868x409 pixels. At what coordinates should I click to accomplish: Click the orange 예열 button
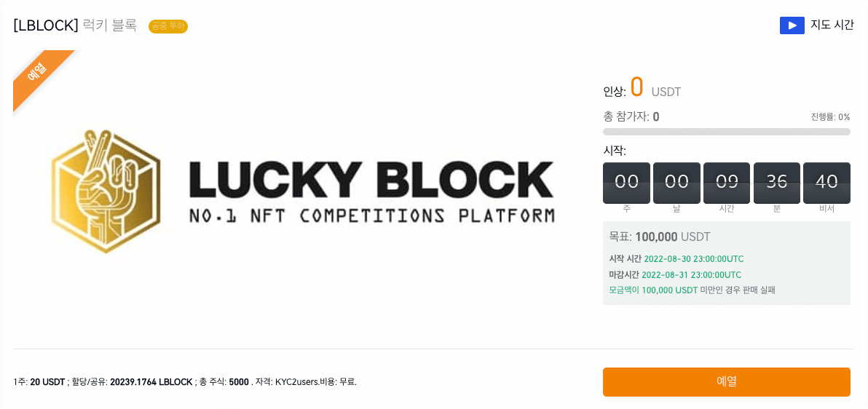[x=726, y=382]
